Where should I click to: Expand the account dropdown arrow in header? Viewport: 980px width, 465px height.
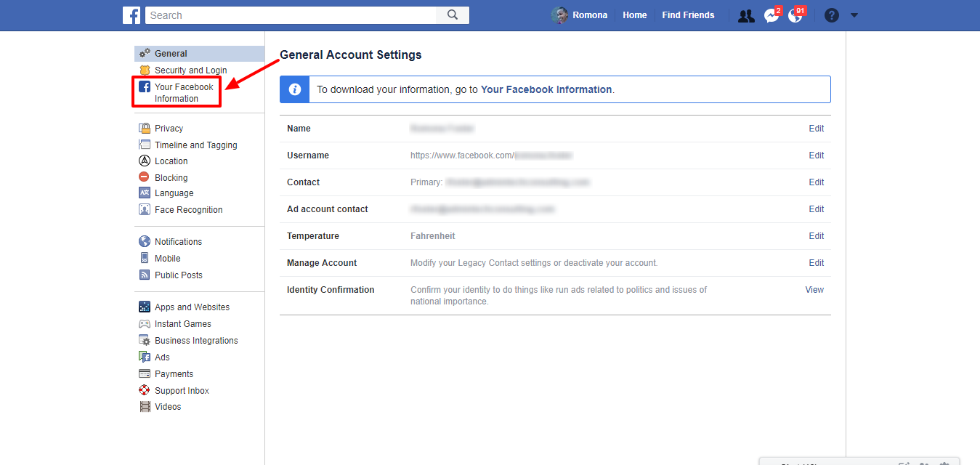854,15
